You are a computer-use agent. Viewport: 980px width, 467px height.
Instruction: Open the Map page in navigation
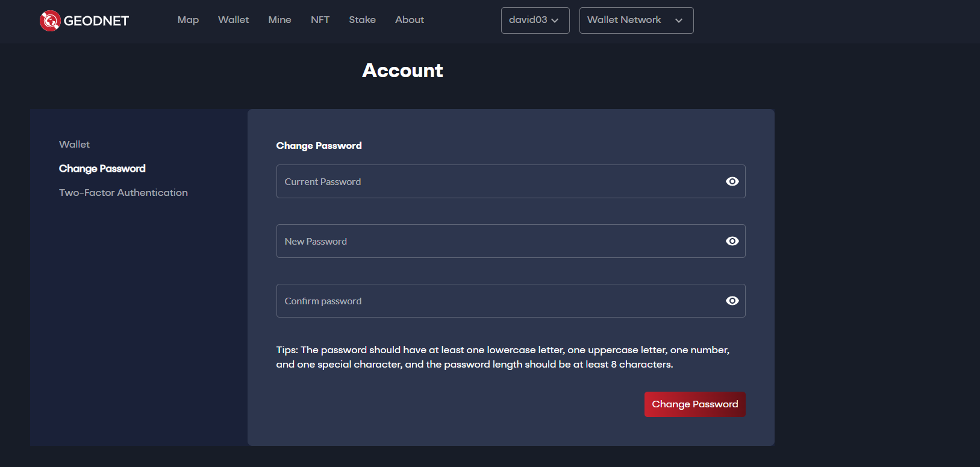(x=188, y=20)
